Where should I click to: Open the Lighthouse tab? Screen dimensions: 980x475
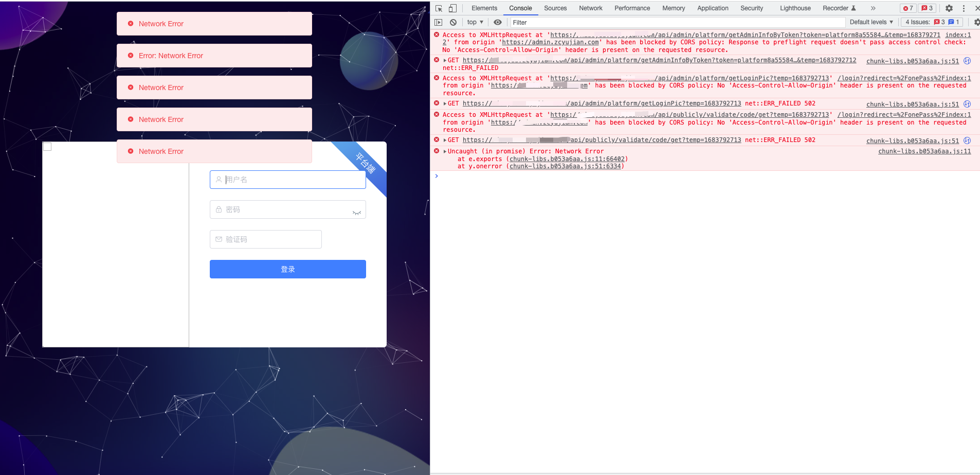click(x=795, y=8)
